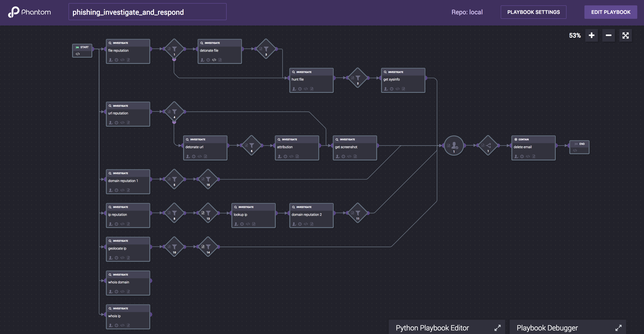Select the delete email contain block
The height and width of the screenshot is (334, 644).
pos(533,148)
